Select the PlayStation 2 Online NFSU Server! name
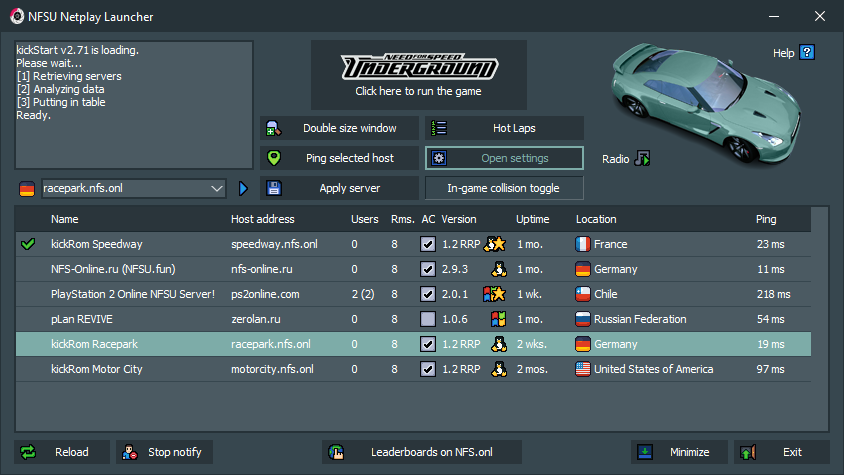The height and width of the screenshot is (475, 844). click(133, 294)
